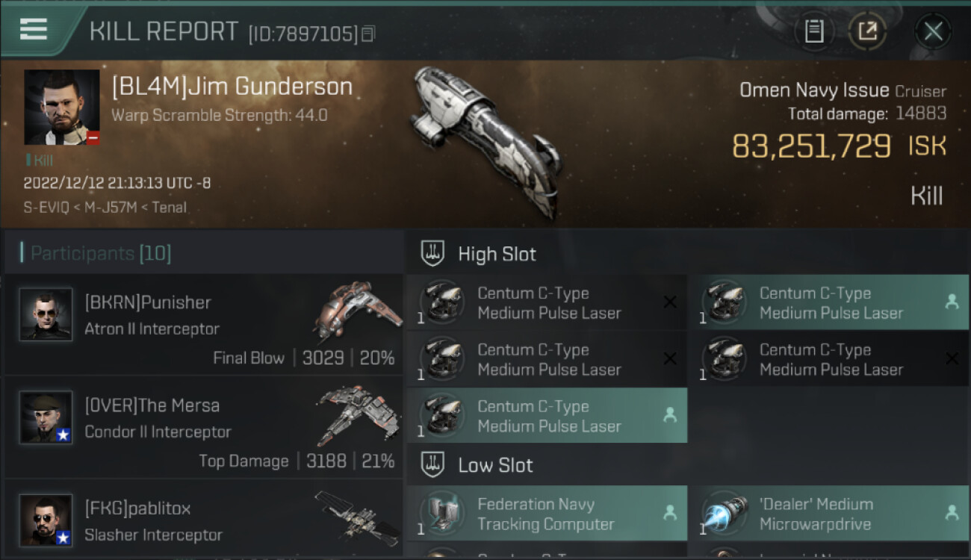The image size is (971, 560).
Task: Close the kill report window
Action: pos(933,31)
